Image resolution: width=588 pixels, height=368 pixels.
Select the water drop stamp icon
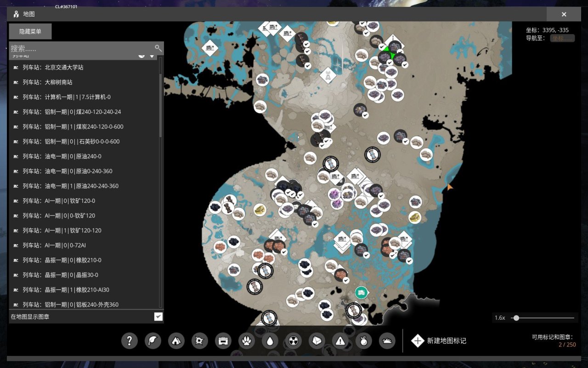pos(270,341)
